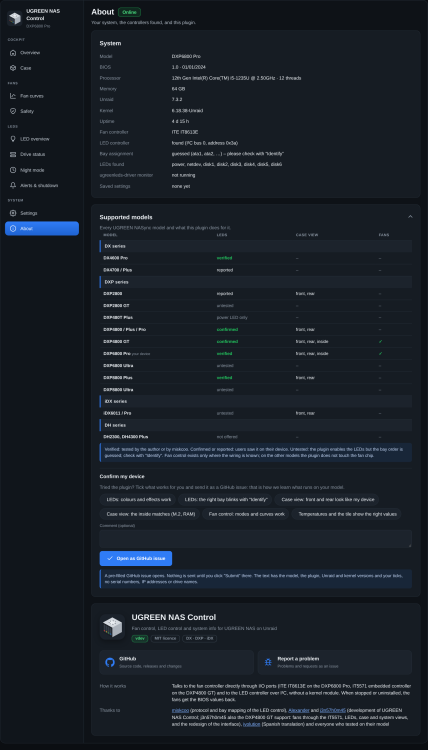Click 'front, rear, inside' in DXP4800 GT row
The height and width of the screenshot is (750, 428).
pyautogui.click(x=312, y=342)
